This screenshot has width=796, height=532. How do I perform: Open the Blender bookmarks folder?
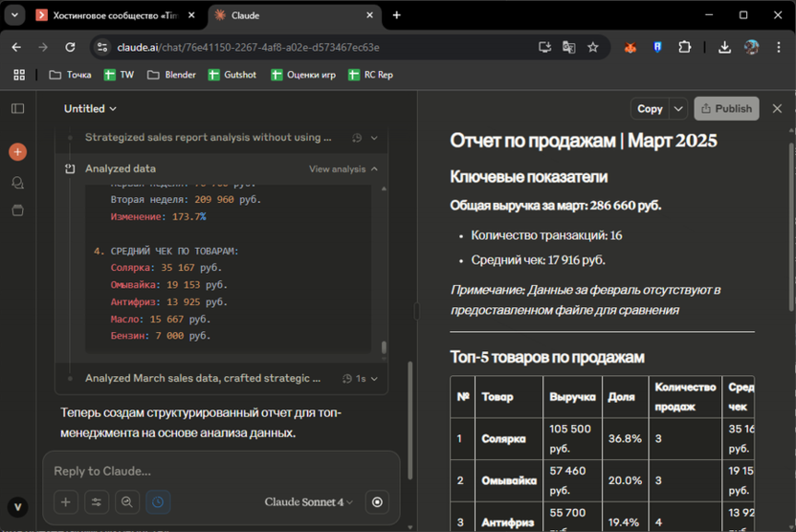[171, 75]
